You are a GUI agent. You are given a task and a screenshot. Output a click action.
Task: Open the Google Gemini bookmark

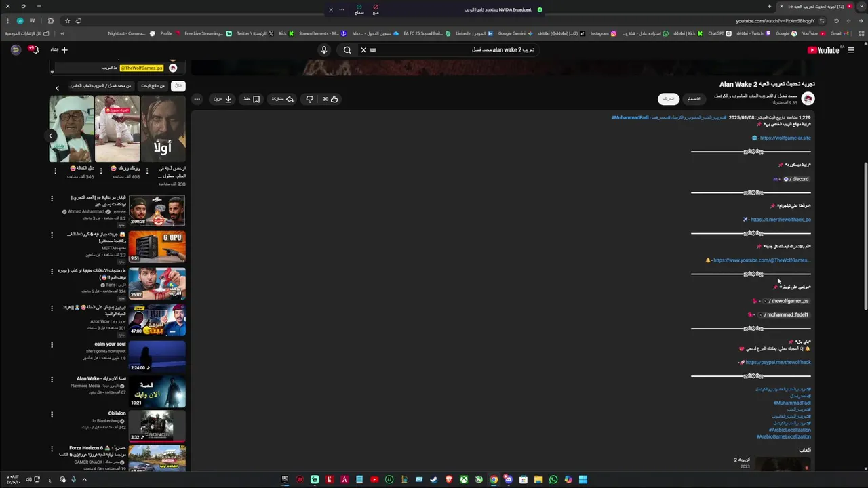point(515,33)
